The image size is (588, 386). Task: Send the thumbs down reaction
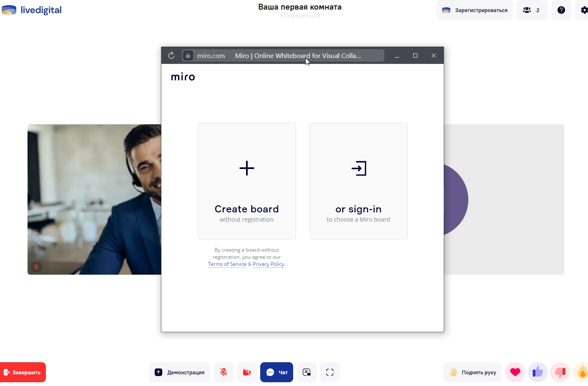click(560, 372)
